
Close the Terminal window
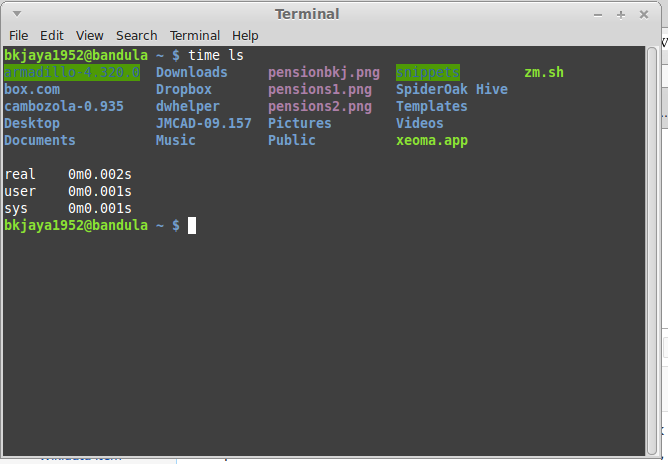[x=644, y=15]
